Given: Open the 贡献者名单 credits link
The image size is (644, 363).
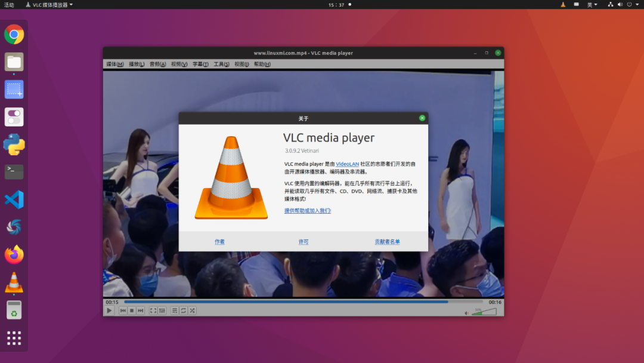Looking at the screenshot, I should click(x=388, y=242).
